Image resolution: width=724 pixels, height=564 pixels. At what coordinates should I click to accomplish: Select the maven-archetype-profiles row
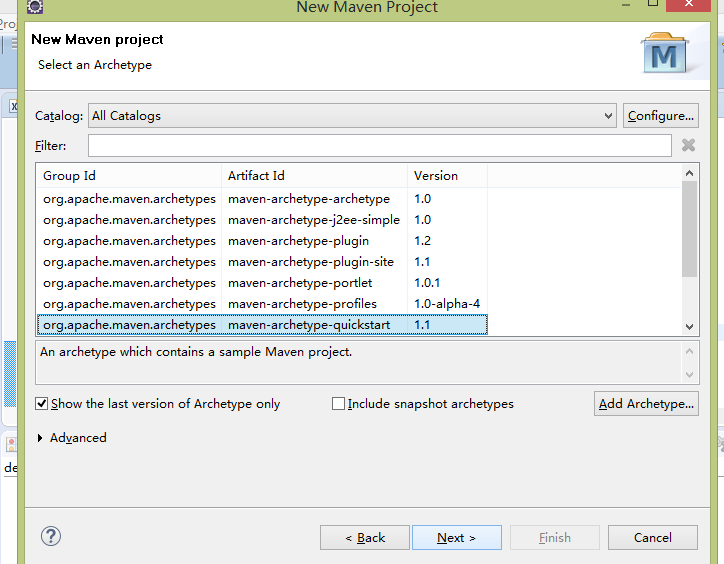tap(262, 304)
